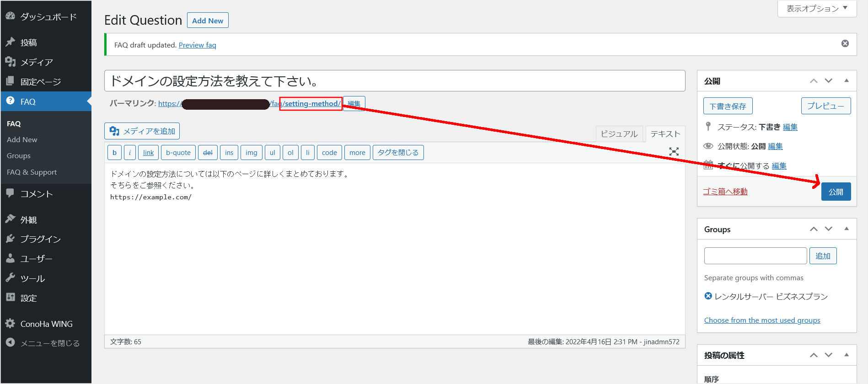Switch to the ビジュアル editor tab

(x=619, y=133)
